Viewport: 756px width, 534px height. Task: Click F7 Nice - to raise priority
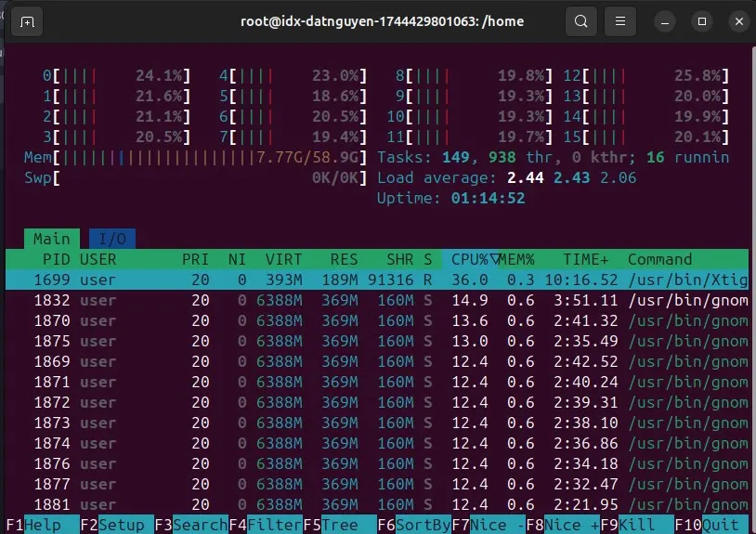point(489,525)
